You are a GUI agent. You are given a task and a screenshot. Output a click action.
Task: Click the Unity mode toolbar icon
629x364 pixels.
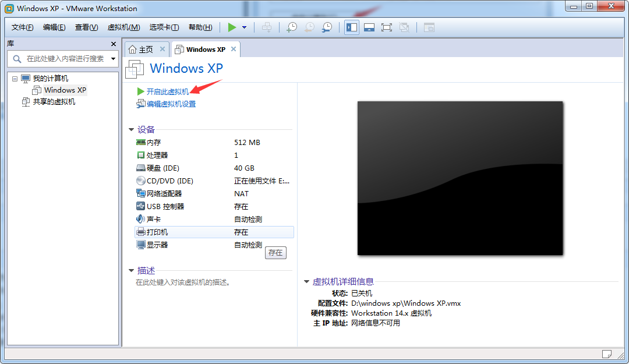404,27
